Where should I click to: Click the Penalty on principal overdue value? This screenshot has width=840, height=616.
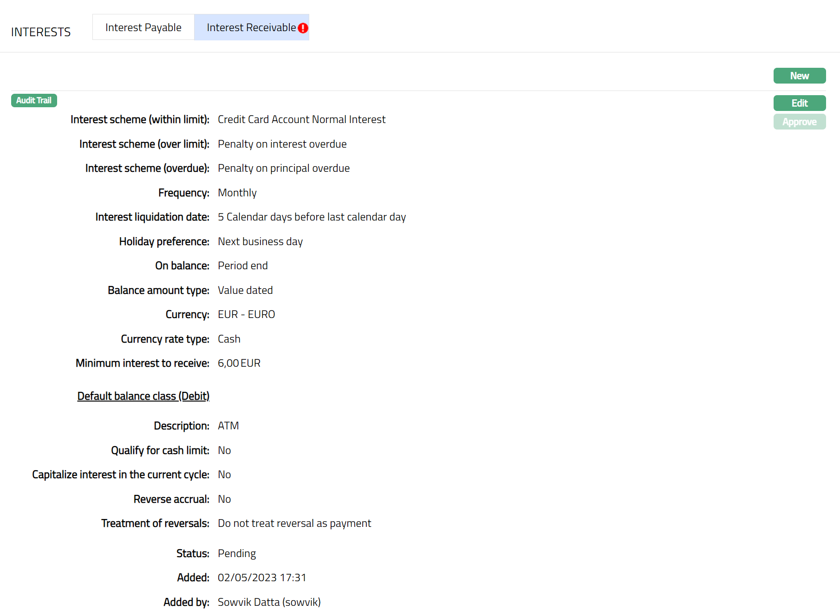click(x=283, y=169)
